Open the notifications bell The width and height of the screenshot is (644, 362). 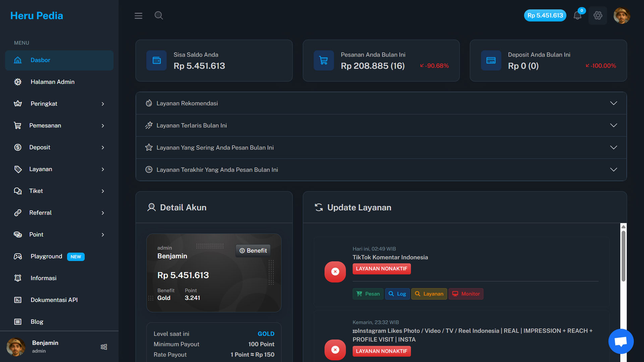(577, 15)
